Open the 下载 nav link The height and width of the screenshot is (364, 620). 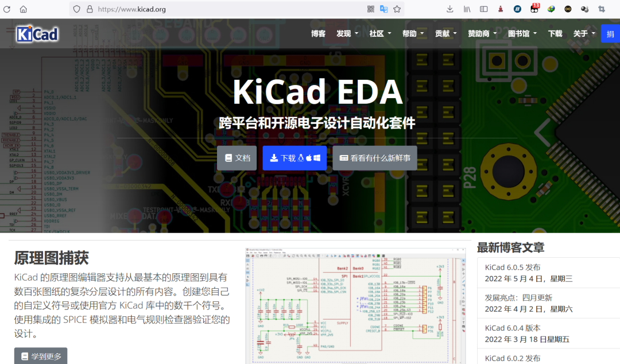(555, 34)
